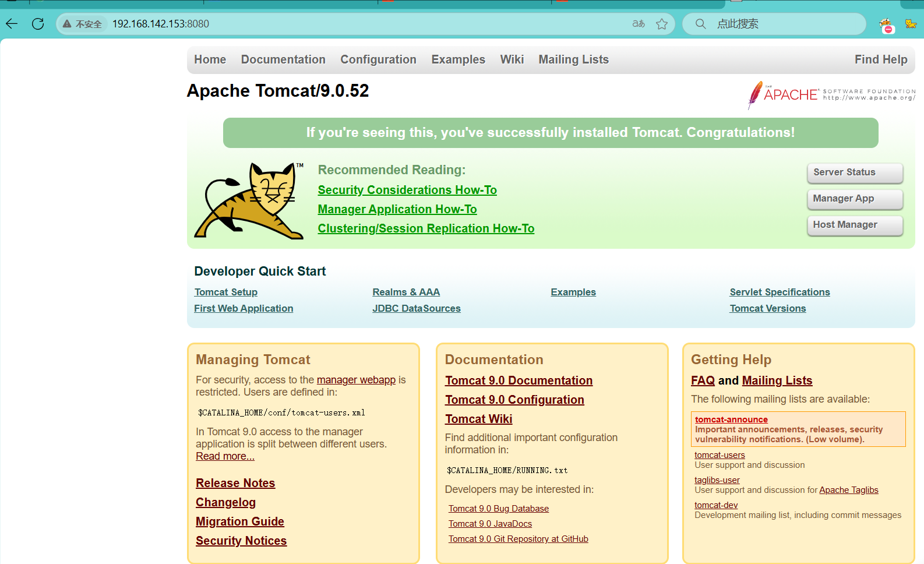Open Migration Guide link
Viewport: 924px width, 564px height.
[x=240, y=521]
